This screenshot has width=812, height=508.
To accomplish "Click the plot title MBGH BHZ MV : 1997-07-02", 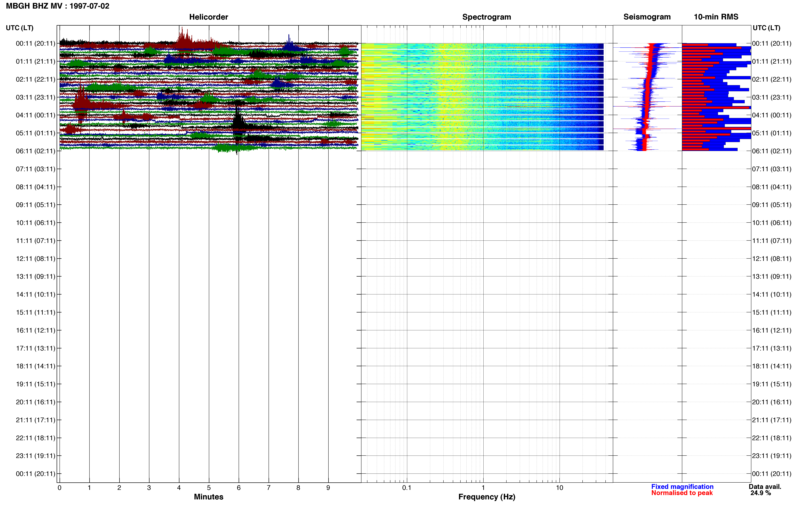I will click(57, 6).
